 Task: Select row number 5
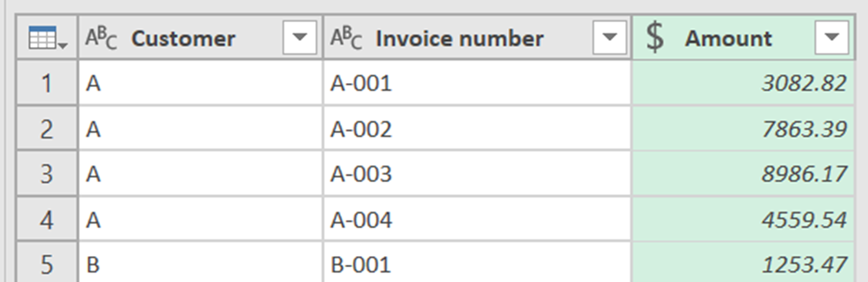tap(47, 265)
